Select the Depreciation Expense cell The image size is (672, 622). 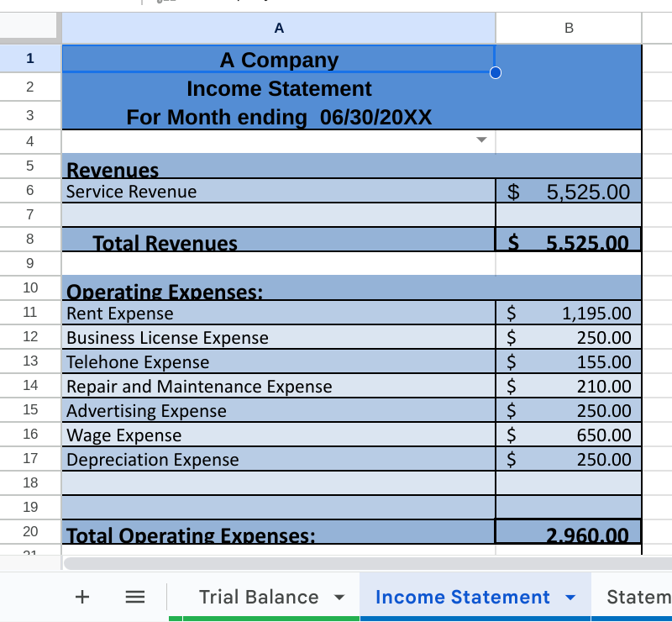click(x=279, y=459)
